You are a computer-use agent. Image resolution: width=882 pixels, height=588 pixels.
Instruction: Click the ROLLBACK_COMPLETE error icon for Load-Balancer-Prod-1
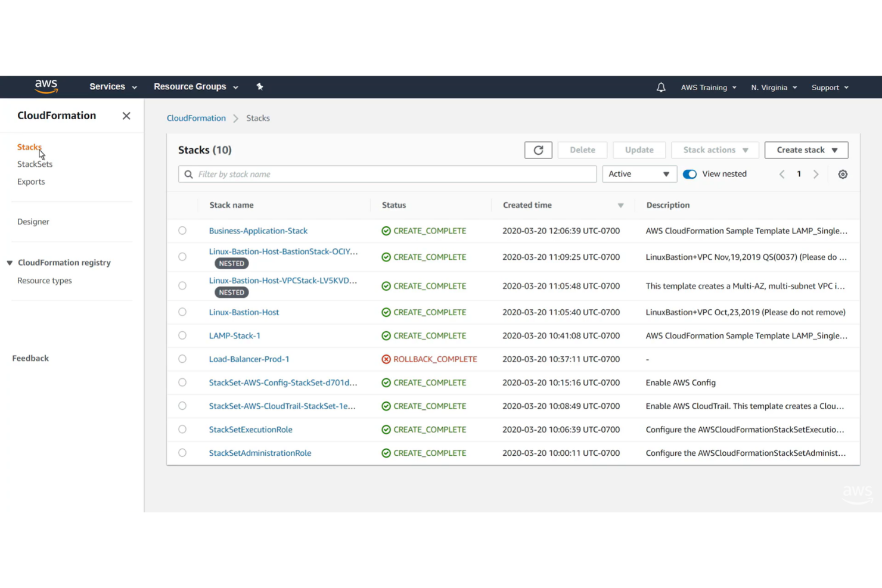click(x=386, y=359)
